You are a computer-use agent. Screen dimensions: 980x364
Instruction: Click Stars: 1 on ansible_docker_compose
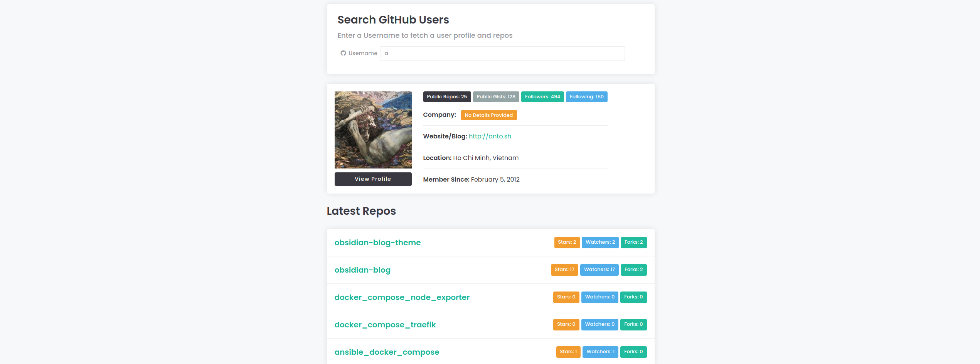click(568, 352)
